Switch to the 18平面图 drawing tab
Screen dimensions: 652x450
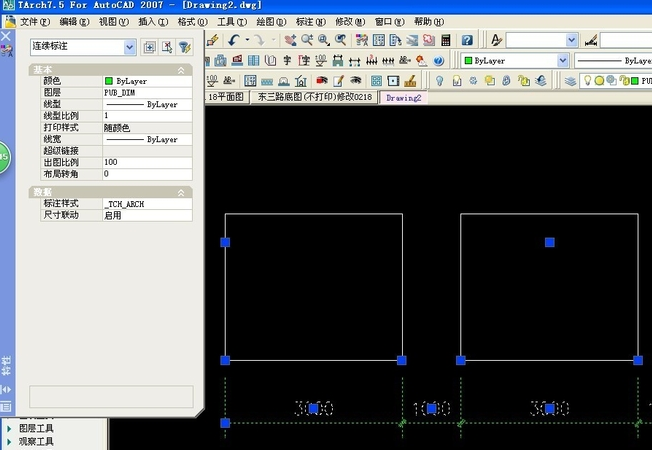click(227, 97)
